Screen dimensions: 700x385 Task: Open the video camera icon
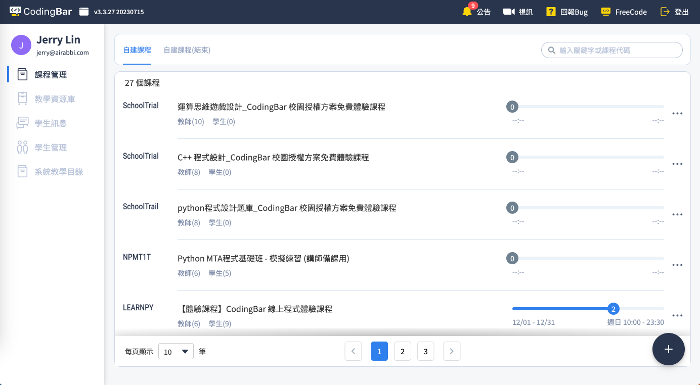click(x=508, y=12)
